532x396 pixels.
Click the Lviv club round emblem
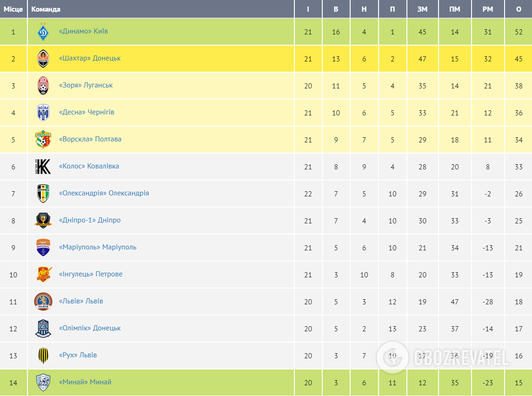point(43,302)
